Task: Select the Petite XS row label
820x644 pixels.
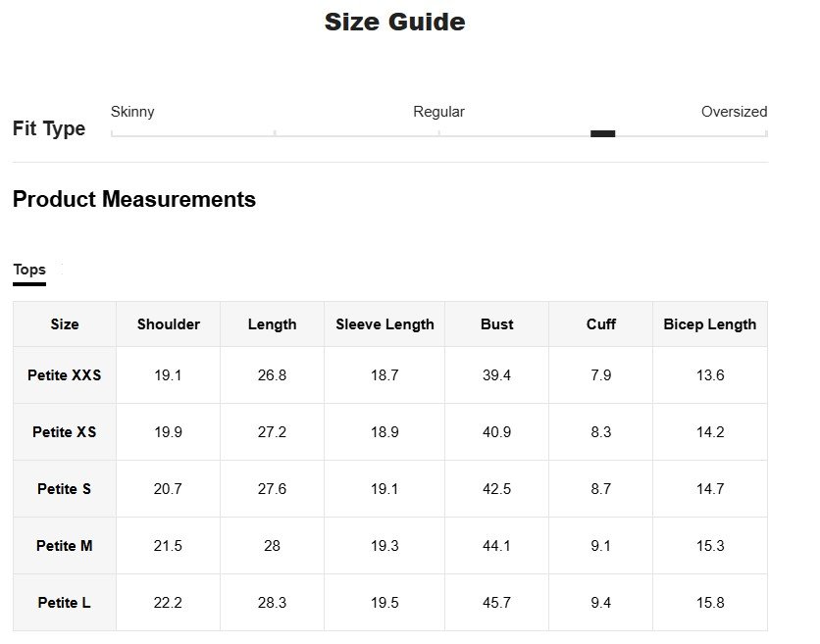Action: click(65, 432)
